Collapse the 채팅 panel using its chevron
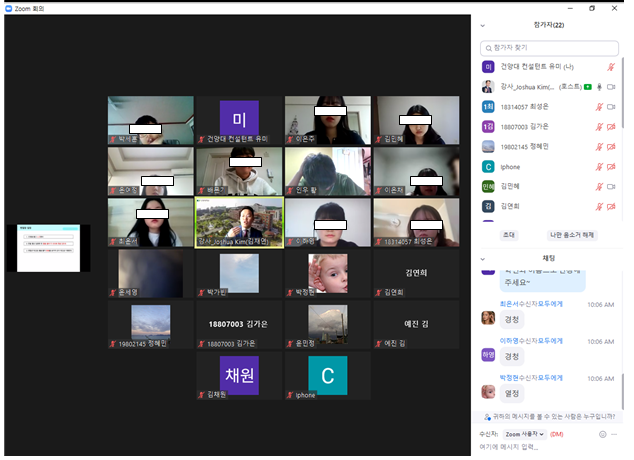This screenshot has width=634, height=460. 483,259
